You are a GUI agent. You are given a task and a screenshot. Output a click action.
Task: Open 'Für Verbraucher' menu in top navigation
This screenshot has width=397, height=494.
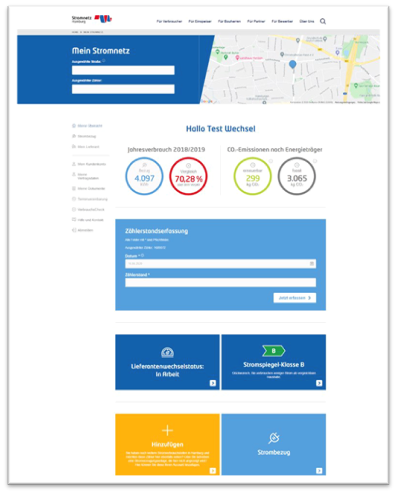169,21
